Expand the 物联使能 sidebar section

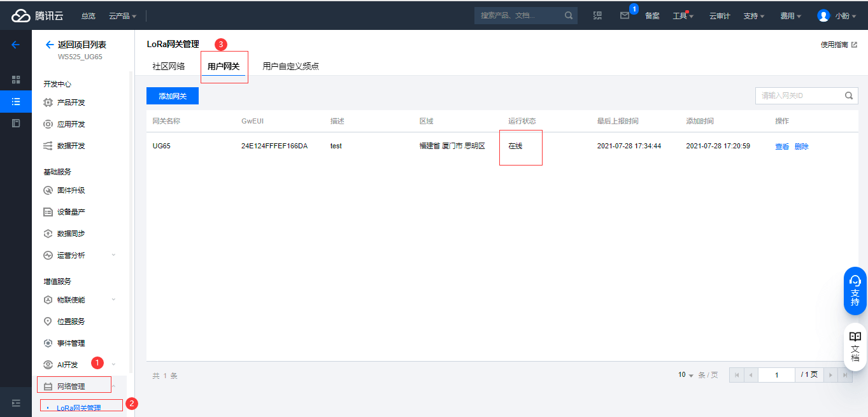114,300
